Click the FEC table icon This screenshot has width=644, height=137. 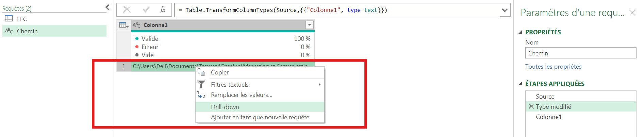pyautogui.click(x=9, y=19)
